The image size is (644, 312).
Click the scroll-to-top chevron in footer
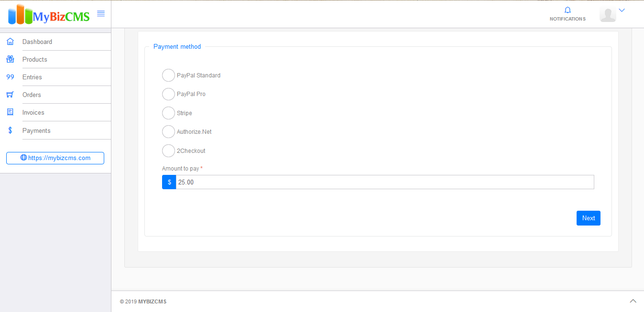(x=633, y=301)
